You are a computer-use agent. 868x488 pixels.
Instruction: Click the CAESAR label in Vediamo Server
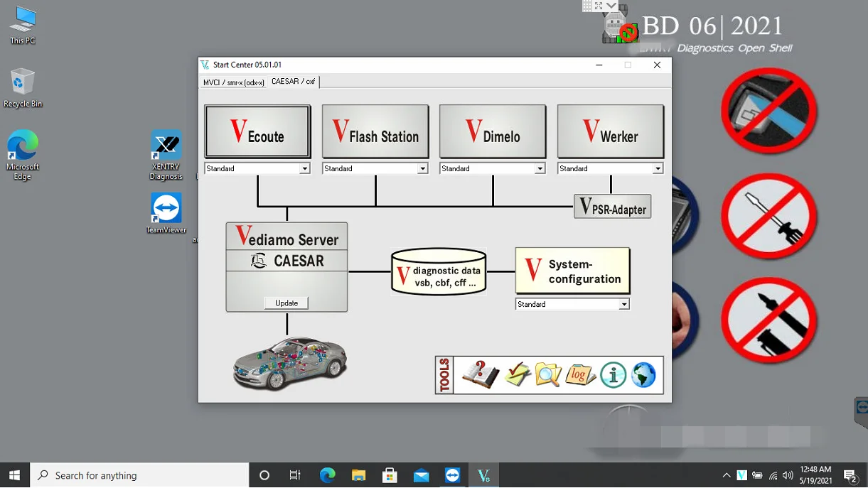[x=287, y=261]
